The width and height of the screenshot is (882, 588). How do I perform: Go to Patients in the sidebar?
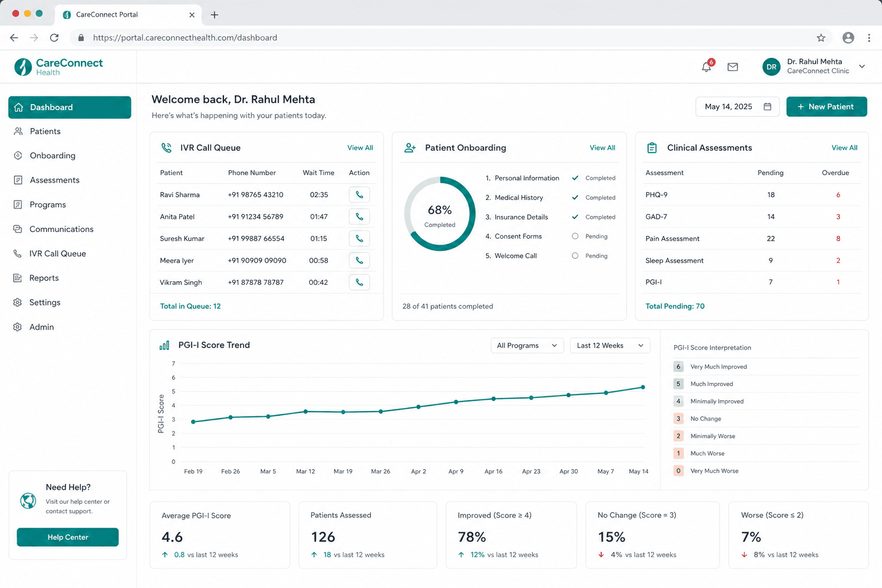69,131
